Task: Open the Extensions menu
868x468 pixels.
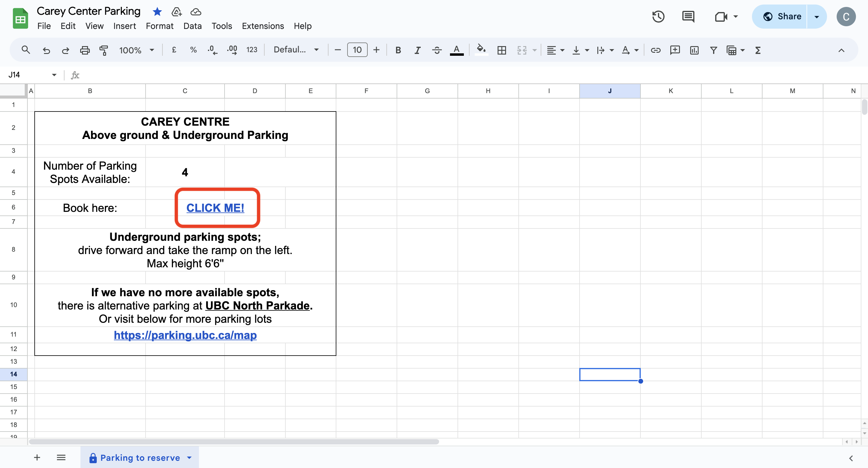Action: (263, 26)
